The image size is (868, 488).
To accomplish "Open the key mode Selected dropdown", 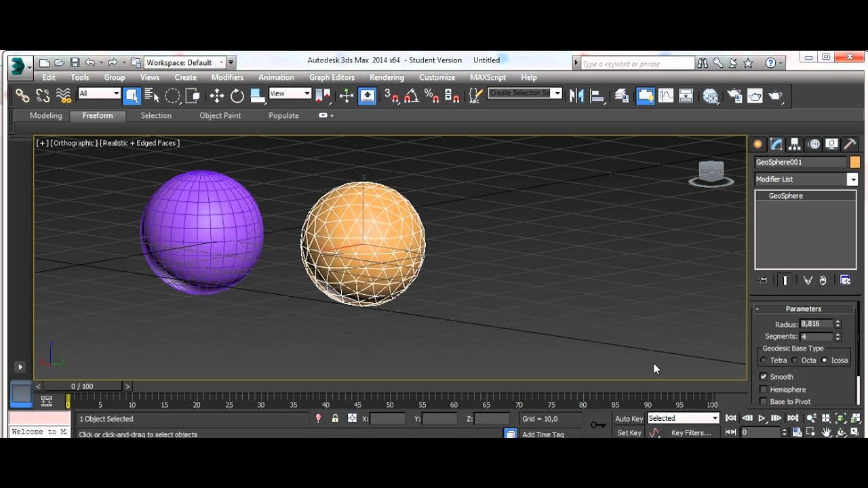I will (683, 418).
